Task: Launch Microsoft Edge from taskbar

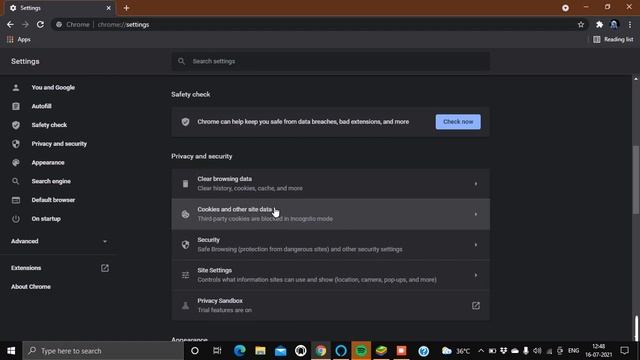Action: click(x=240, y=351)
